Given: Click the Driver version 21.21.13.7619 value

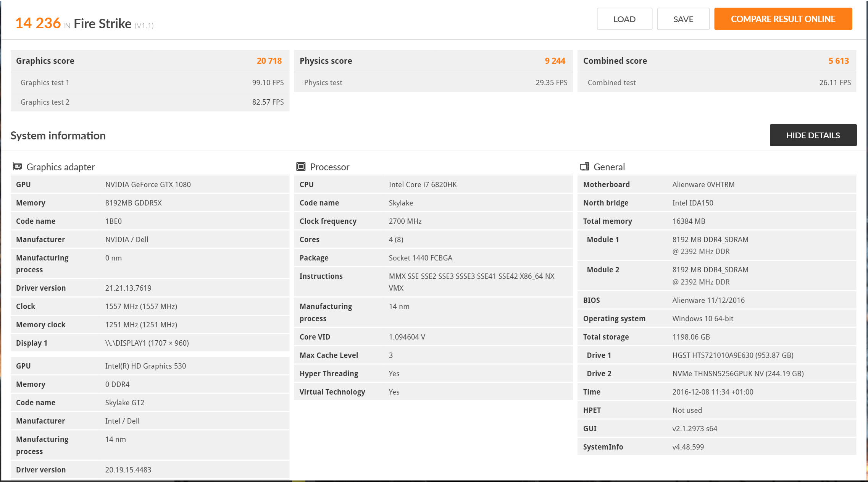Looking at the screenshot, I should tap(128, 288).
